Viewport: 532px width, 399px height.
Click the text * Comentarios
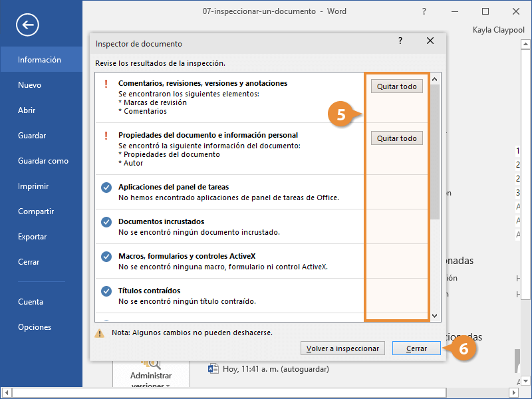(x=142, y=111)
